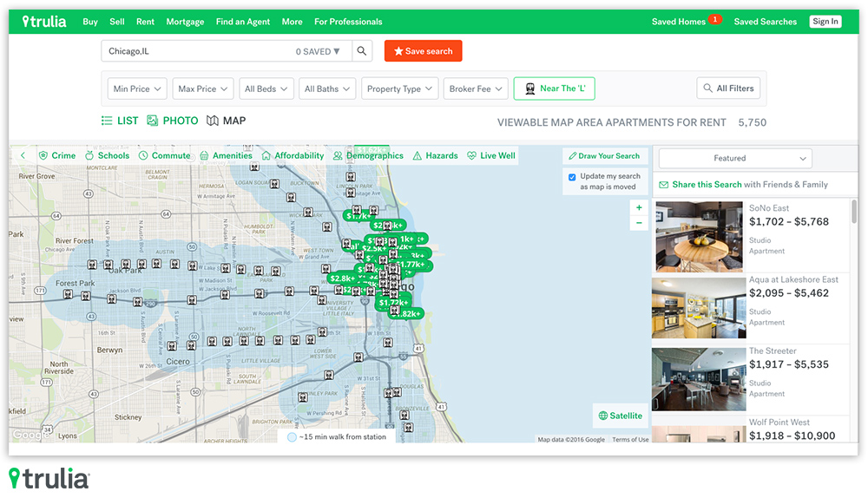Click the $1.72k+ map price marker
This screenshot has height=498, width=868.
click(x=393, y=303)
